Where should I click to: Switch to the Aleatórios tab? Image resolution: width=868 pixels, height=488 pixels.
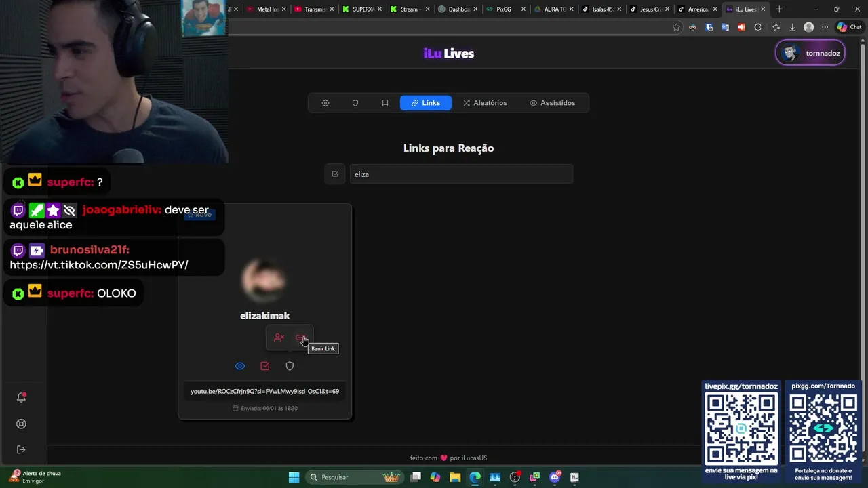click(x=485, y=103)
